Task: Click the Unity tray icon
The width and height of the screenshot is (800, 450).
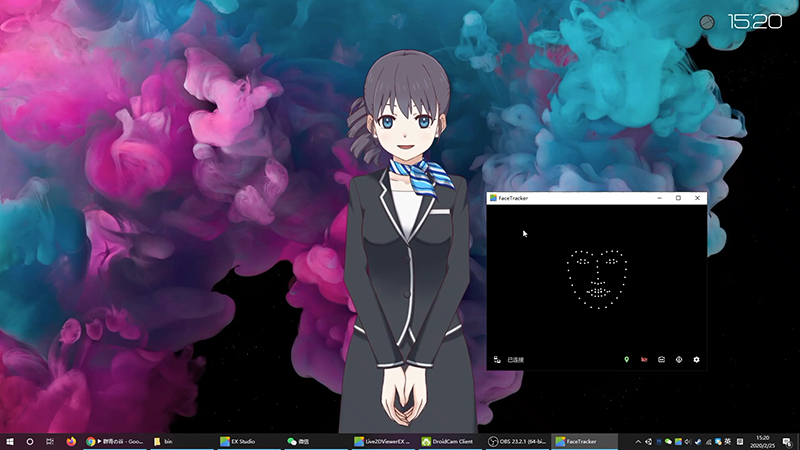Action: click(x=648, y=442)
